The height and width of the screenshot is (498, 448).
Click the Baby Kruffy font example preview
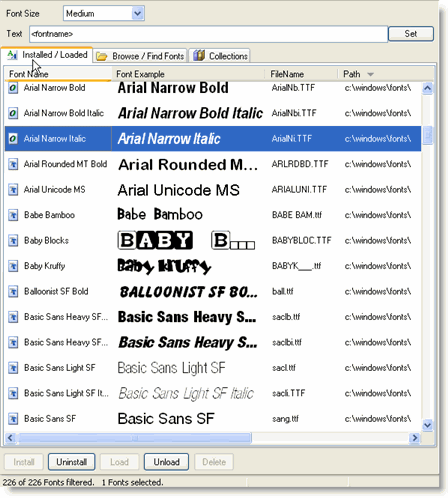click(164, 266)
